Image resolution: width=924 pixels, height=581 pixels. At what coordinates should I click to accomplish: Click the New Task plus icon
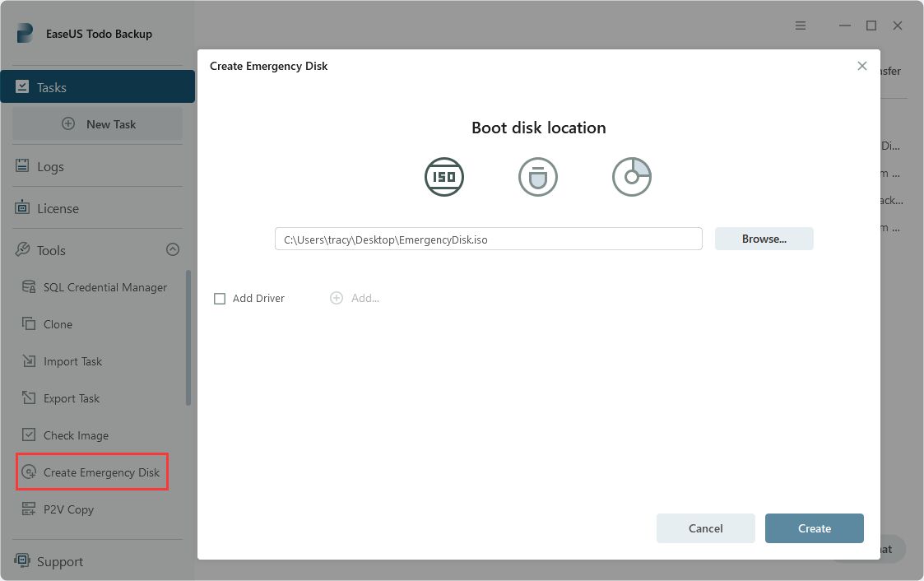(68, 123)
